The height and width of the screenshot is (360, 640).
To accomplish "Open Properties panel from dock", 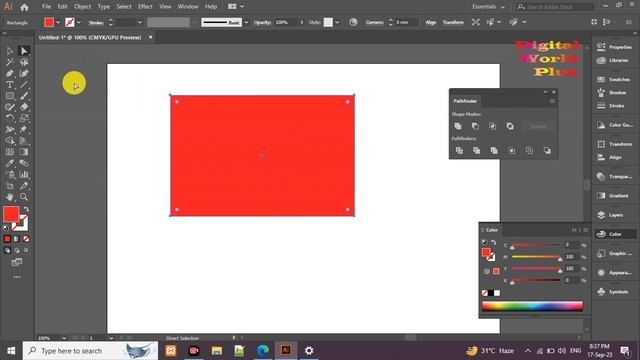I will click(614, 47).
